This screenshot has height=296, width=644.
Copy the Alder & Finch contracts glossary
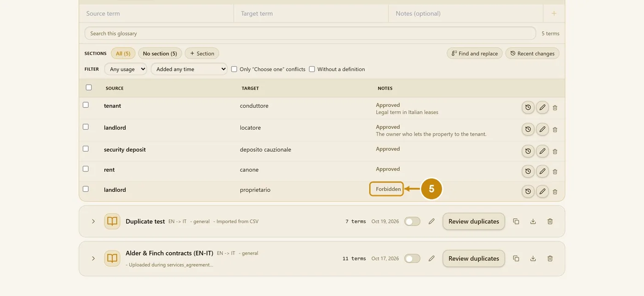516,259
